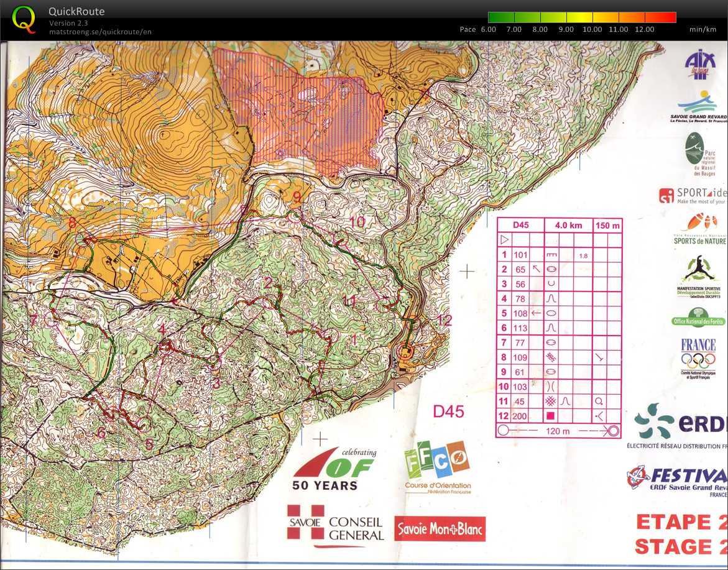Click control number 3 on the map
This screenshot has height=570, width=728.
pyautogui.click(x=216, y=384)
